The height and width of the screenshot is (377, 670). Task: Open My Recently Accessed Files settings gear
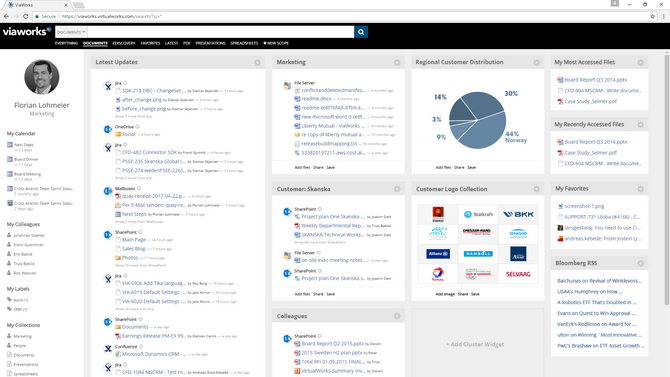641,125
